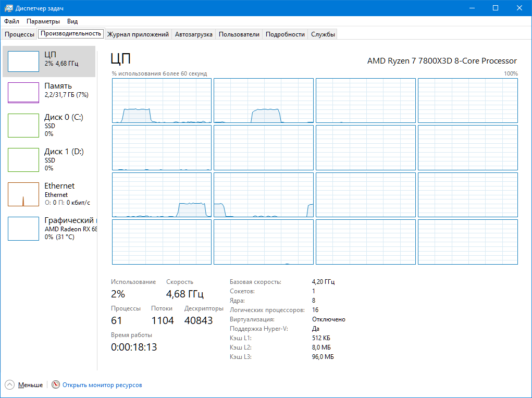The image size is (532, 398).
Task: Click the Меньше label
Action: pyautogui.click(x=31, y=385)
